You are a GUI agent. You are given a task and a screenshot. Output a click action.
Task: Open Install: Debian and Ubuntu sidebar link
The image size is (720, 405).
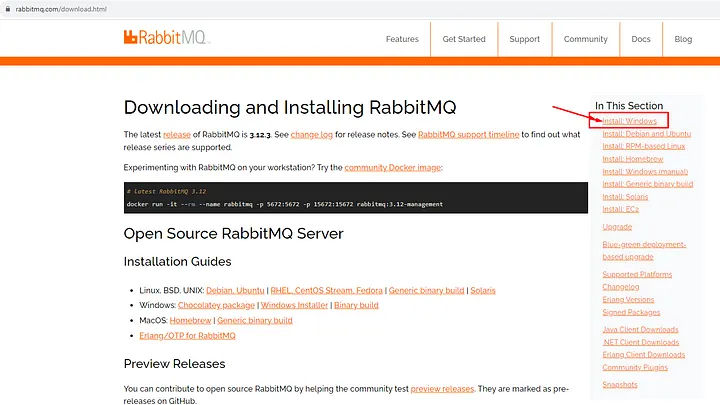647,133
